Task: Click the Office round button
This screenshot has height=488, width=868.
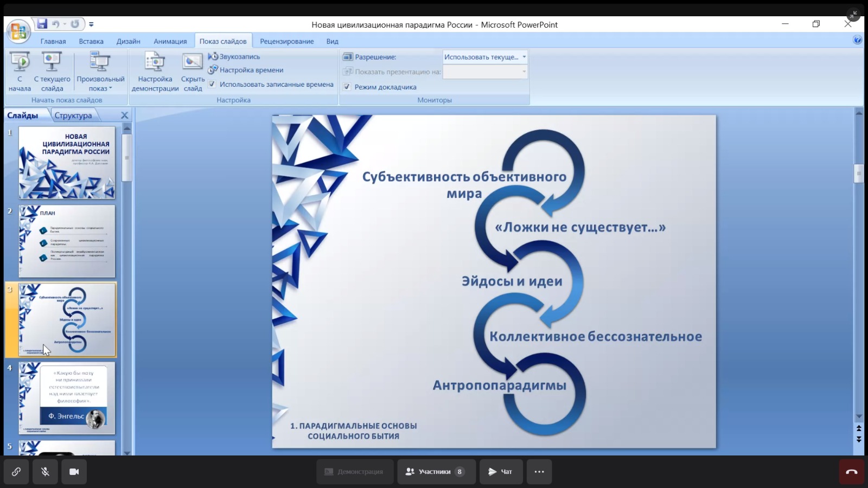Action: pyautogui.click(x=18, y=31)
